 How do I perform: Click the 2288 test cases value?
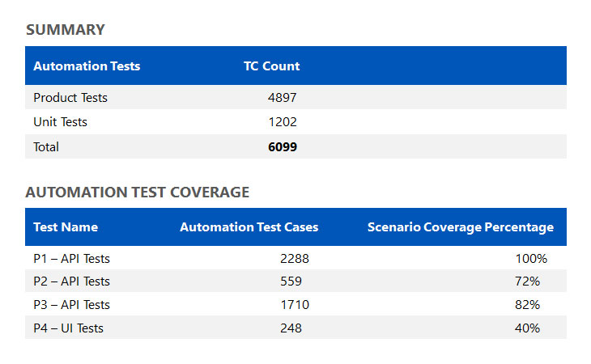click(295, 259)
